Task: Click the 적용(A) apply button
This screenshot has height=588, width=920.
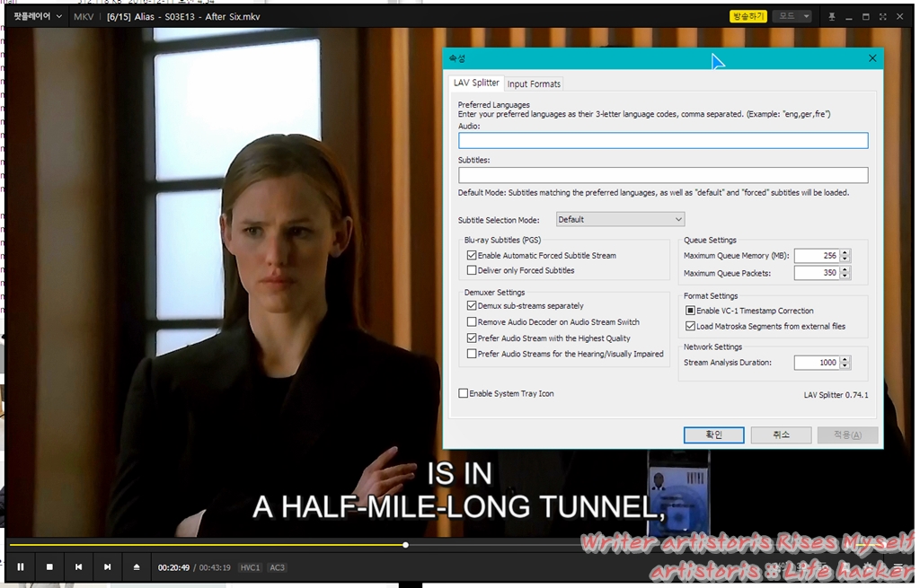Action: coord(848,435)
